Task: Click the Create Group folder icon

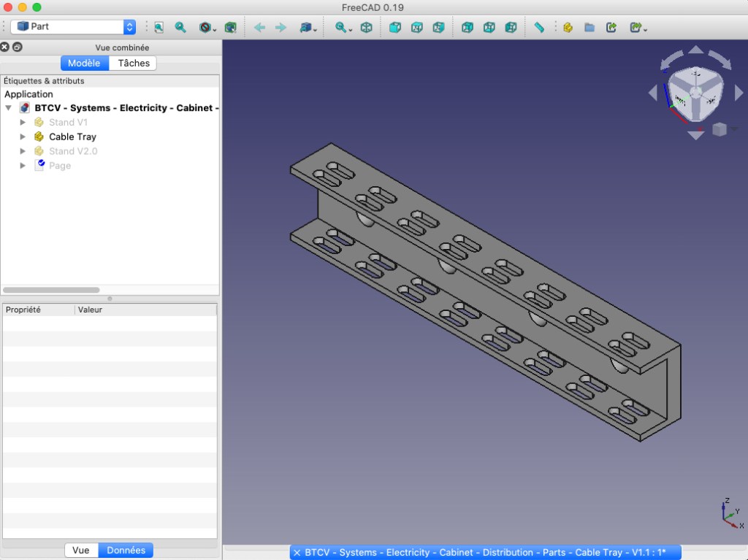Action: coord(589,27)
